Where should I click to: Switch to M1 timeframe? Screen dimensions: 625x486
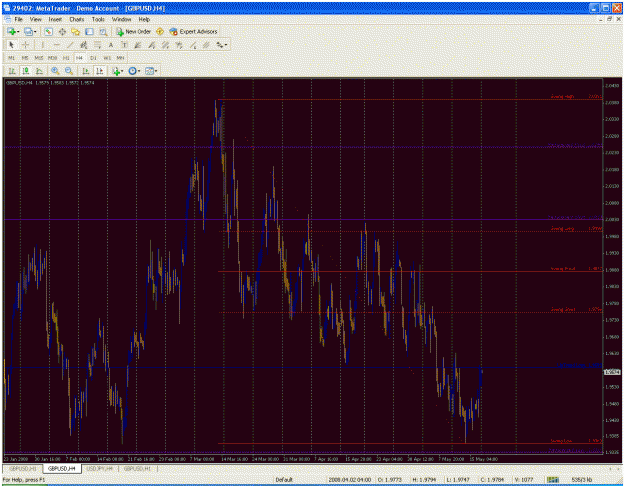tap(12, 58)
